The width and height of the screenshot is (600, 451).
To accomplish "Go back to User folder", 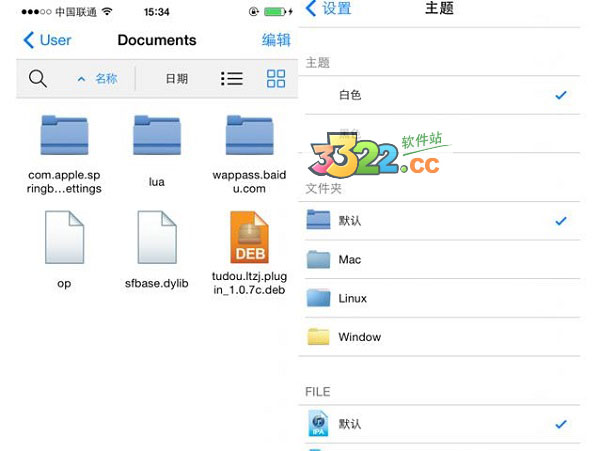I will [x=47, y=40].
